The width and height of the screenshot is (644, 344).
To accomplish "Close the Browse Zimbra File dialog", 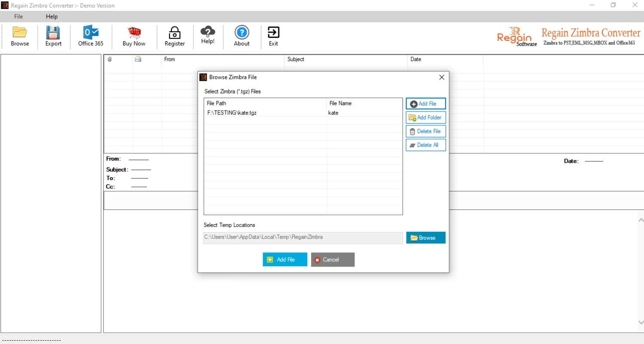I will [x=442, y=77].
